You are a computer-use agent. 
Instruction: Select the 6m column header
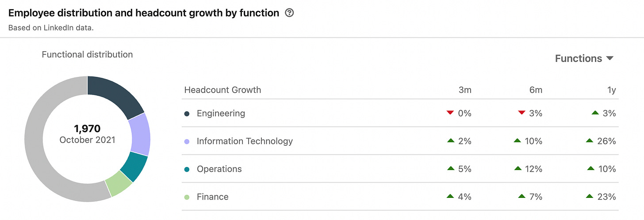pyautogui.click(x=536, y=90)
